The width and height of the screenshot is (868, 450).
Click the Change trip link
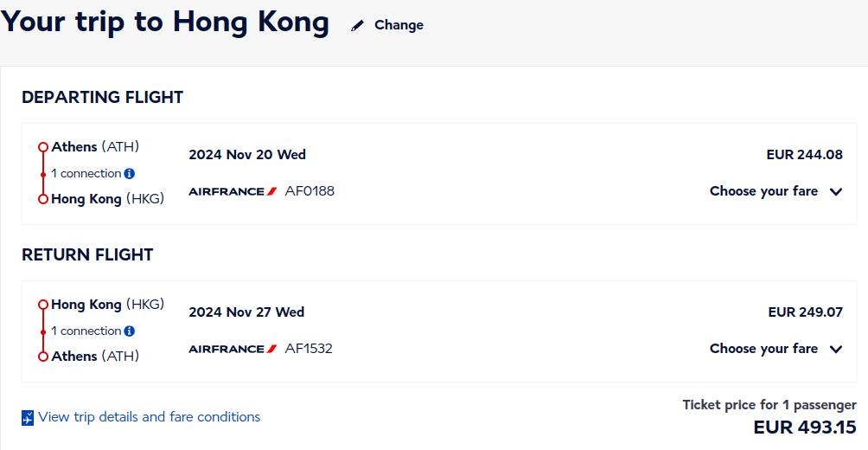click(399, 25)
